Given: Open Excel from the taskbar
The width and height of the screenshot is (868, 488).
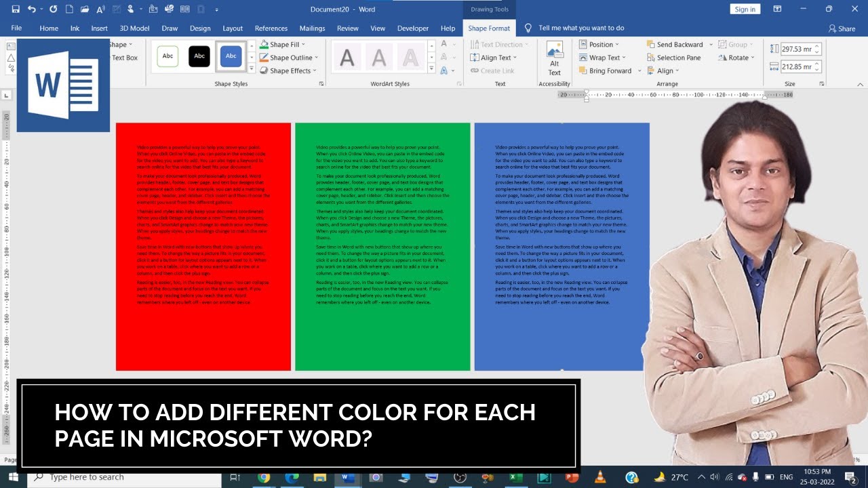Looking at the screenshot, I should point(515,477).
